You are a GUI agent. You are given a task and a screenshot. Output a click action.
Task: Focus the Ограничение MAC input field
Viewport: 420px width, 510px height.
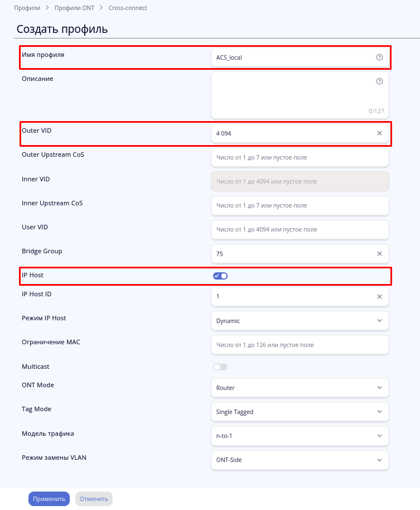pos(300,345)
